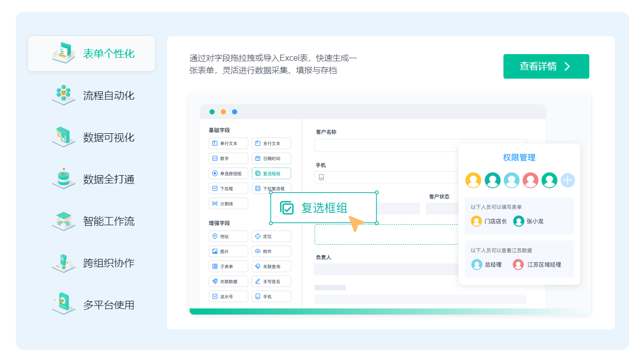The image size is (644, 359).
Task: Click the 权限管理 heading
Action: [x=519, y=158]
